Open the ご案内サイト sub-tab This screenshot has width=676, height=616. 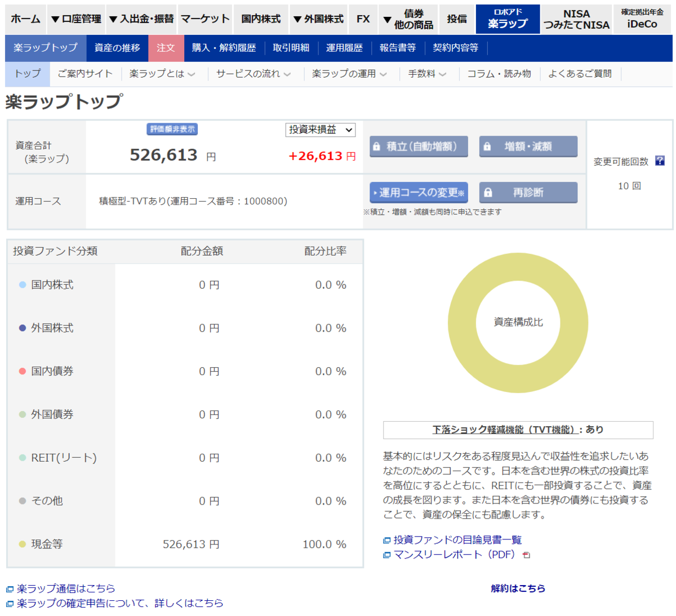(85, 74)
